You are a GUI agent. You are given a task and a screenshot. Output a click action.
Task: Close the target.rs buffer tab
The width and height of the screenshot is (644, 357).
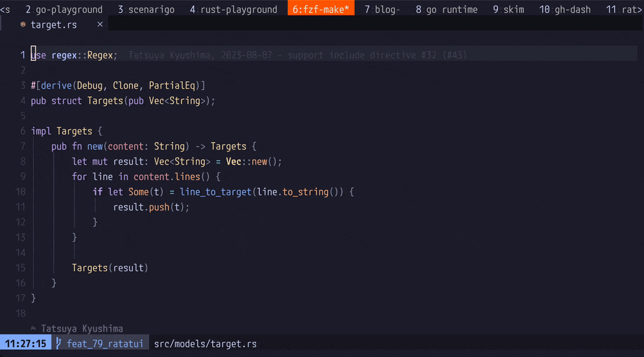[100, 25]
